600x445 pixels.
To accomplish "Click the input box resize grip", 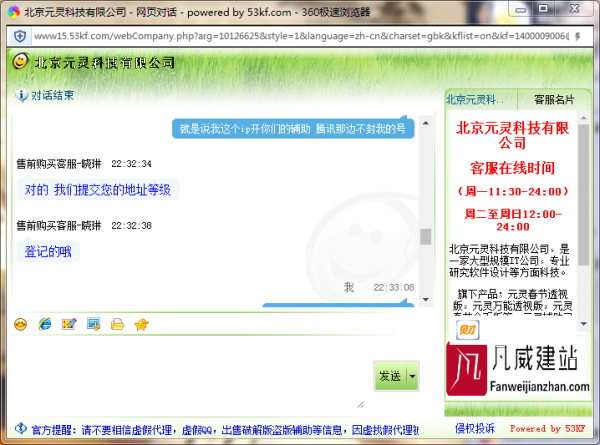I will pos(360,404).
